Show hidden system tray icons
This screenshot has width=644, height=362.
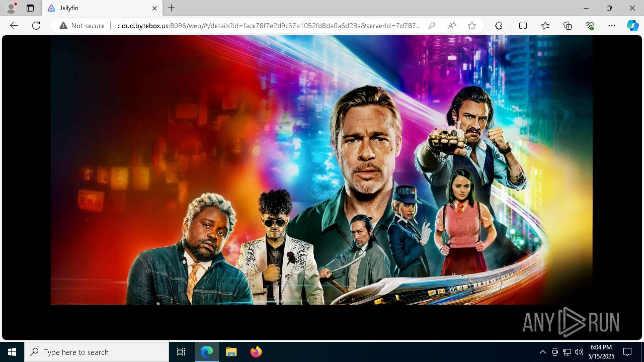click(543, 352)
